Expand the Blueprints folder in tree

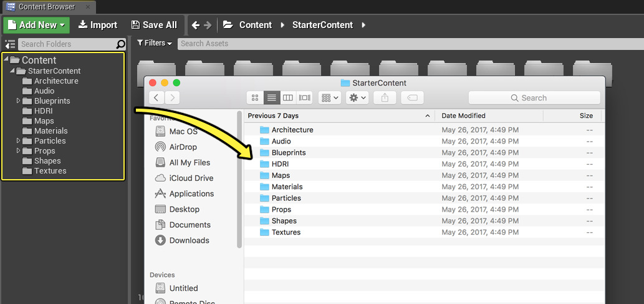[x=19, y=101]
